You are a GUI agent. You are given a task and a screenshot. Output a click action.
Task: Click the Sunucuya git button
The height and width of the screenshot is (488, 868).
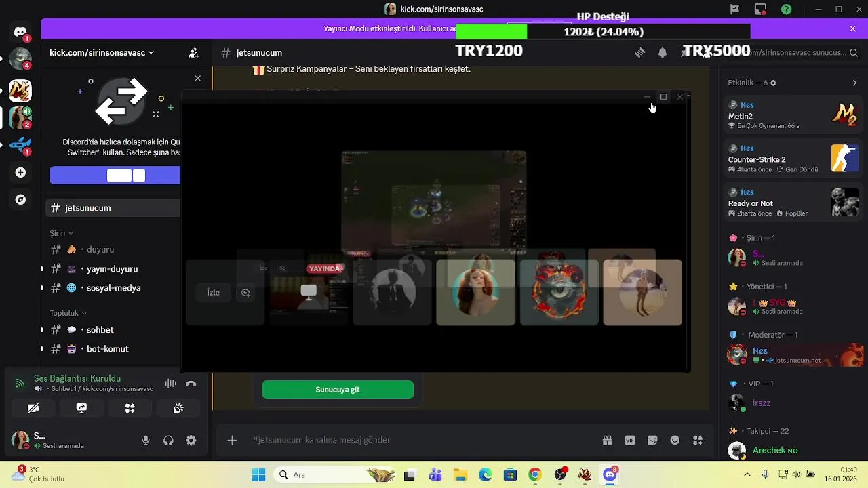click(x=338, y=390)
